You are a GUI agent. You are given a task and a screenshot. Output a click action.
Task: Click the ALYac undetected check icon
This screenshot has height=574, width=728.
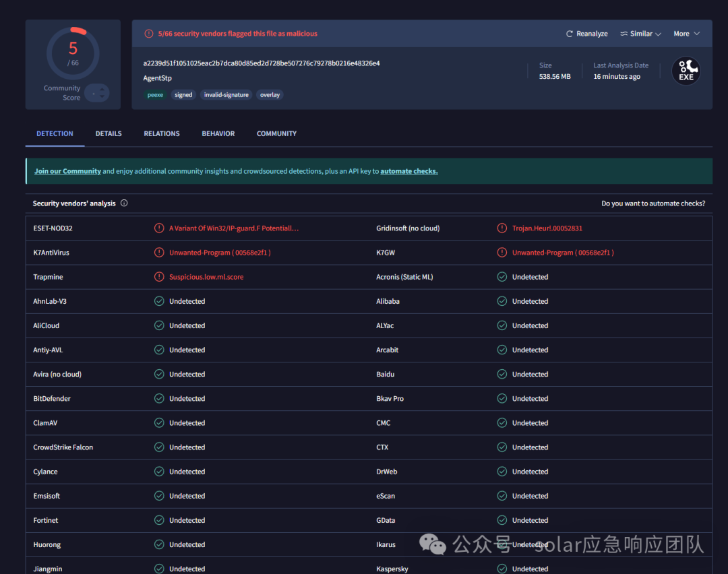502,326
